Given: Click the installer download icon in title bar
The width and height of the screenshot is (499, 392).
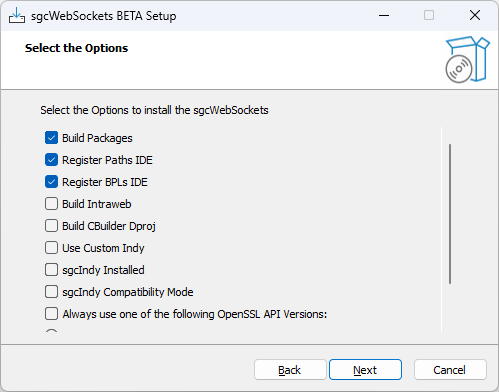Looking at the screenshot, I should coord(17,15).
